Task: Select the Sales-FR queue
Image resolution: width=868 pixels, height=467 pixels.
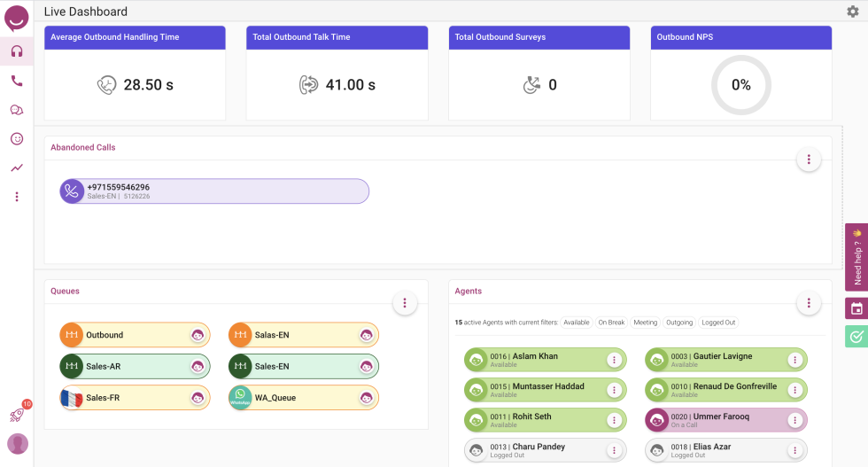Action: (x=135, y=398)
